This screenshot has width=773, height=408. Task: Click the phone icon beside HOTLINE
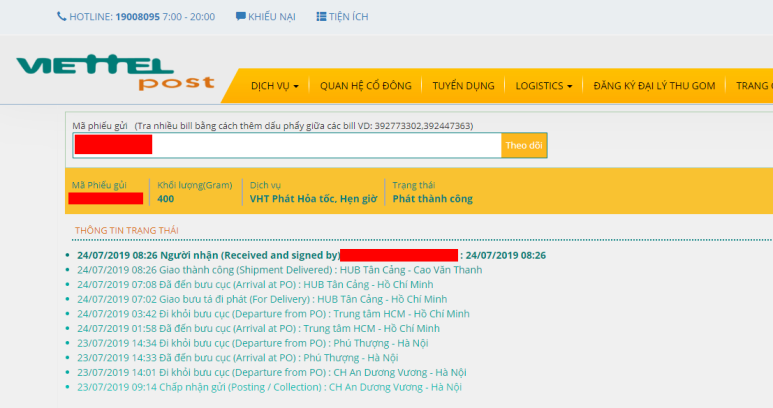click(62, 16)
